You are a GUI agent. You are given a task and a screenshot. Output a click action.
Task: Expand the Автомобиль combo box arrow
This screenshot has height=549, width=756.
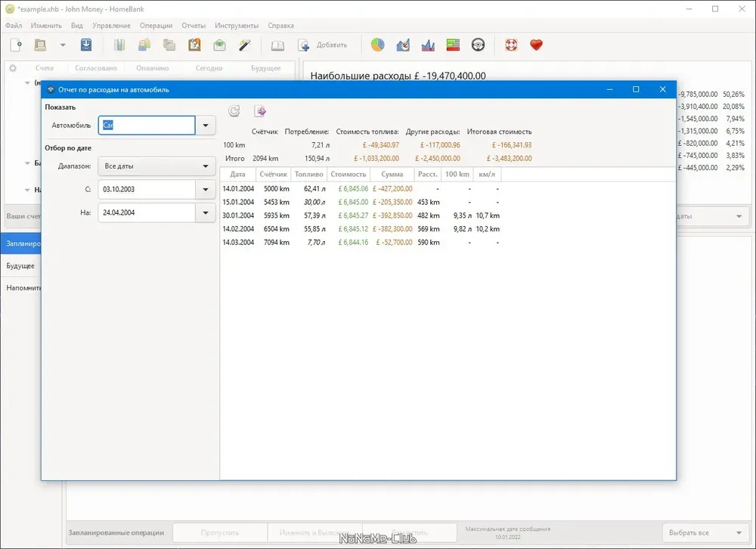pos(206,126)
